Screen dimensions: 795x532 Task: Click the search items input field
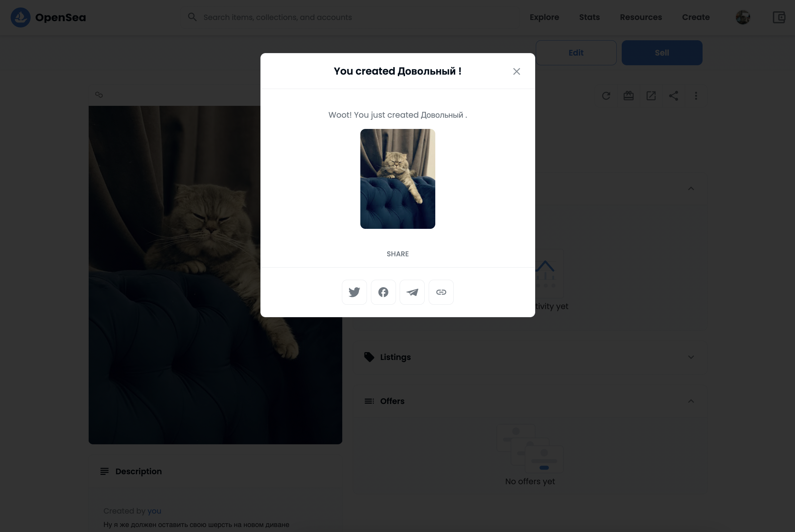(x=353, y=17)
